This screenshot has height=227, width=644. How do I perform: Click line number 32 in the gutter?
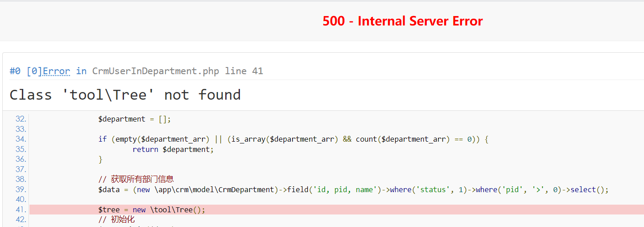pyautogui.click(x=21, y=119)
